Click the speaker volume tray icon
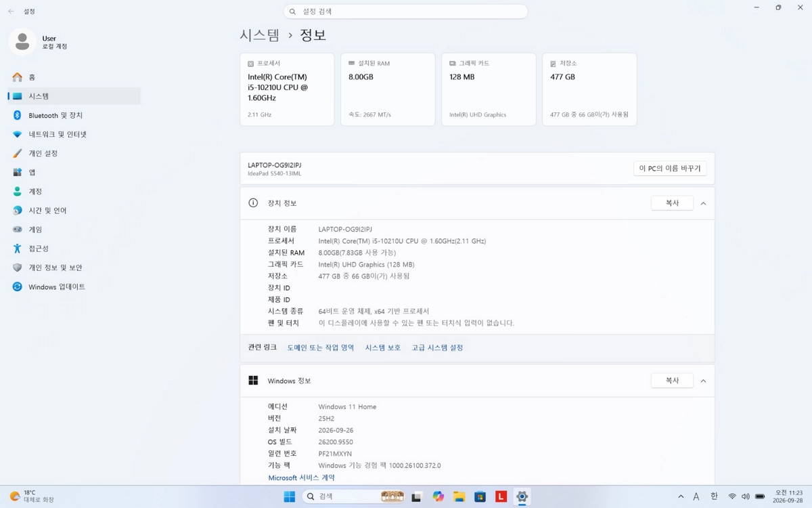 tap(746, 496)
